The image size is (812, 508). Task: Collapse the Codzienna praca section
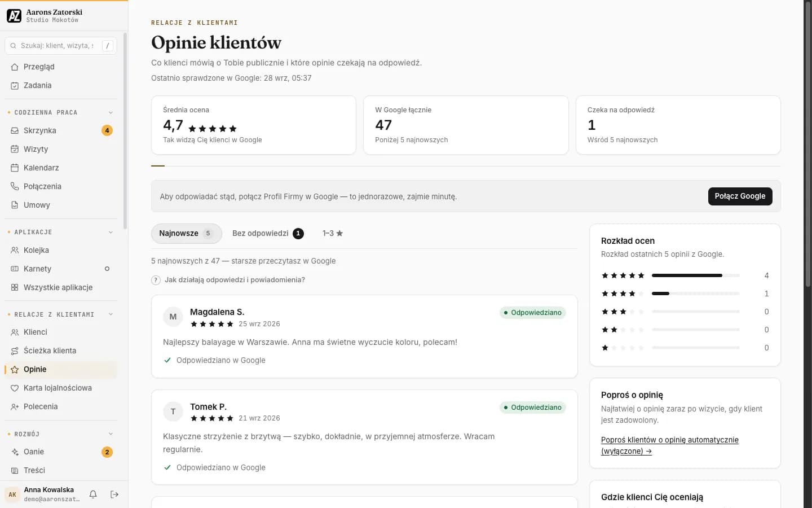click(x=111, y=112)
